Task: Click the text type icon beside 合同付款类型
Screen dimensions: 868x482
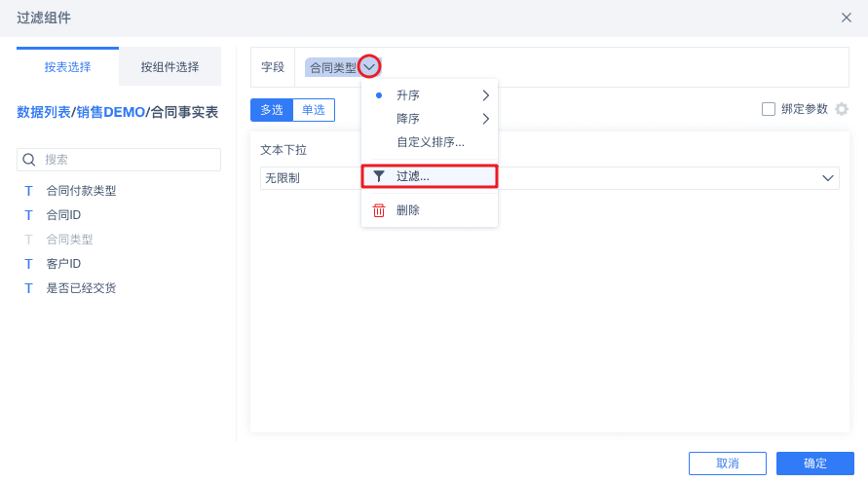Action: click(x=28, y=191)
